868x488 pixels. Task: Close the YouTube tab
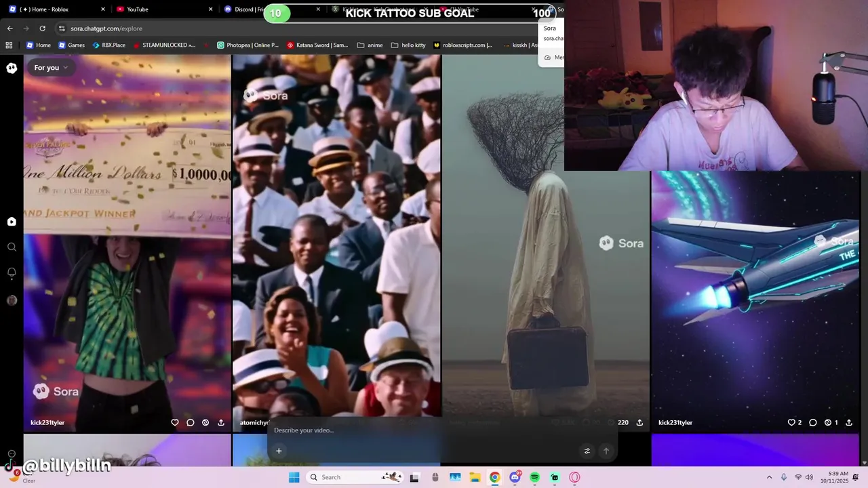point(211,9)
